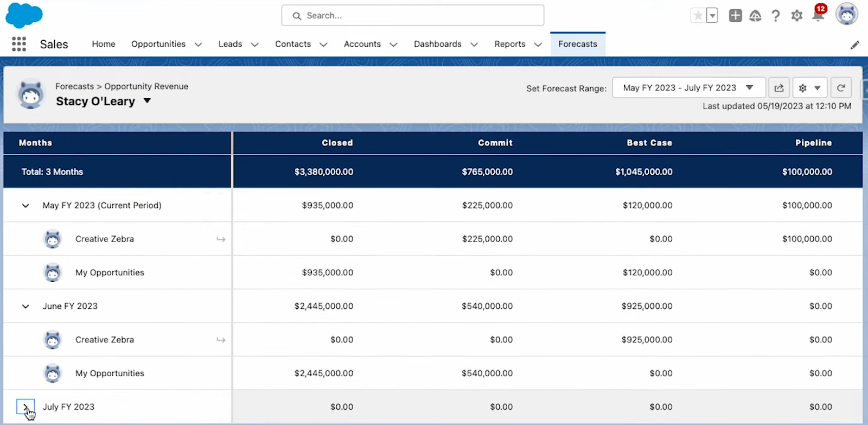This screenshot has width=868, height=425.
Task: Open the Reports tab dropdown chevron
Action: tap(538, 45)
